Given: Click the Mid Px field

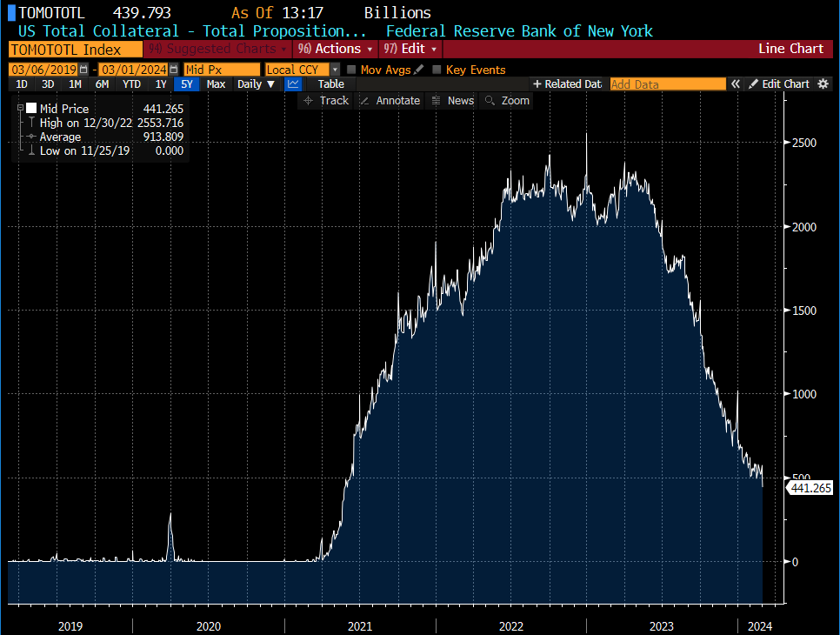Looking at the screenshot, I should click(222, 70).
